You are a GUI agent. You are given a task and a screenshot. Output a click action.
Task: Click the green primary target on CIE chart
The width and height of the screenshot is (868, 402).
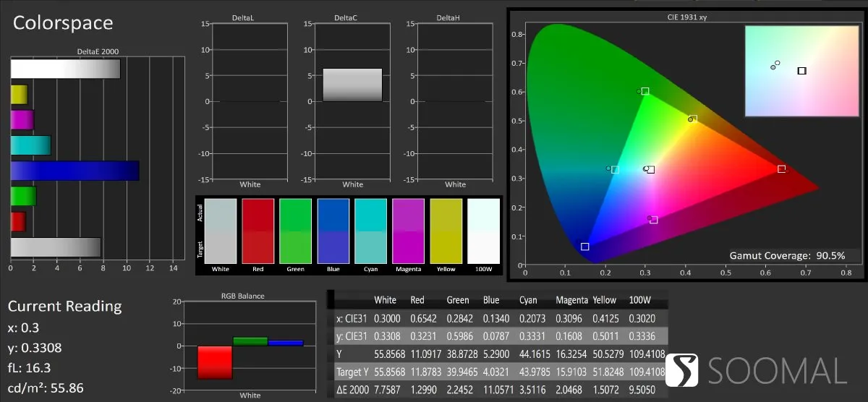click(x=644, y=91)
